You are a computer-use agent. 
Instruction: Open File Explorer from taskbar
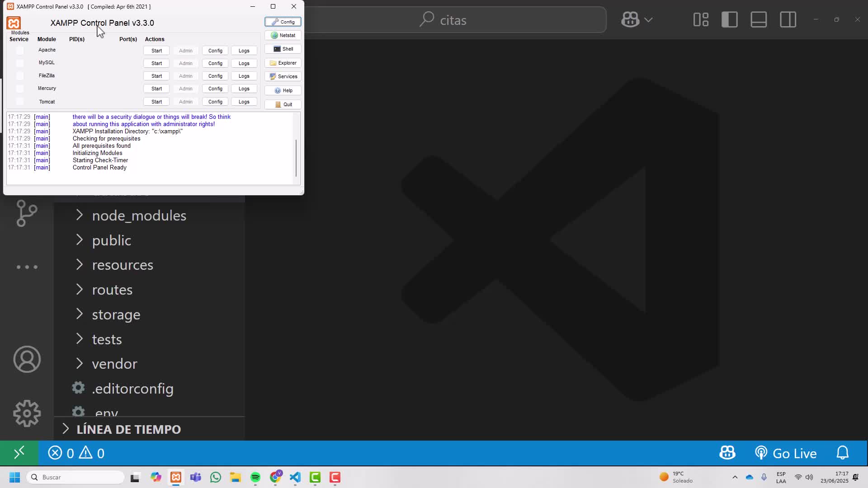coord(236,477)
